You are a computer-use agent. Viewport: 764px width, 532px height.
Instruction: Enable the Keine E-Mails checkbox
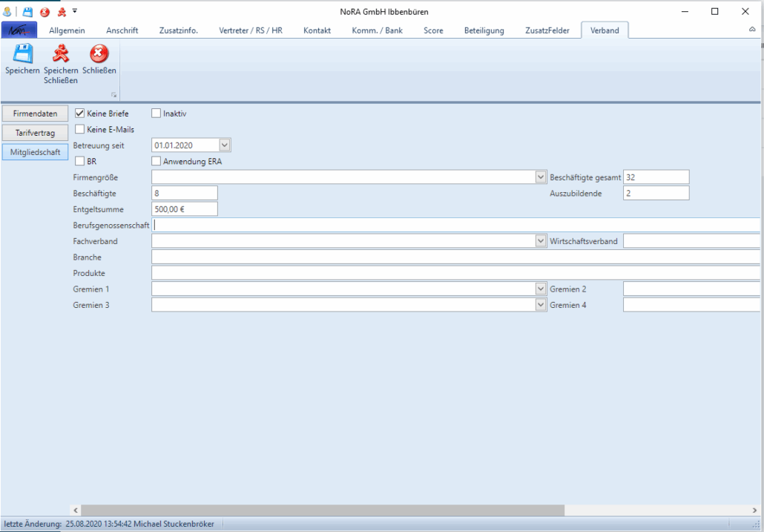tap(80, 129)
